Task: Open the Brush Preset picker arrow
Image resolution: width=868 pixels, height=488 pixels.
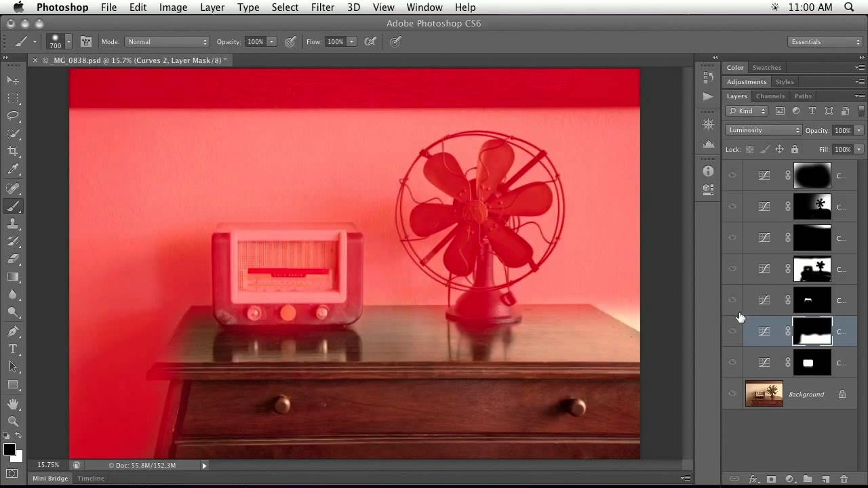Action: pyautogui.click(x=68, y=41)
